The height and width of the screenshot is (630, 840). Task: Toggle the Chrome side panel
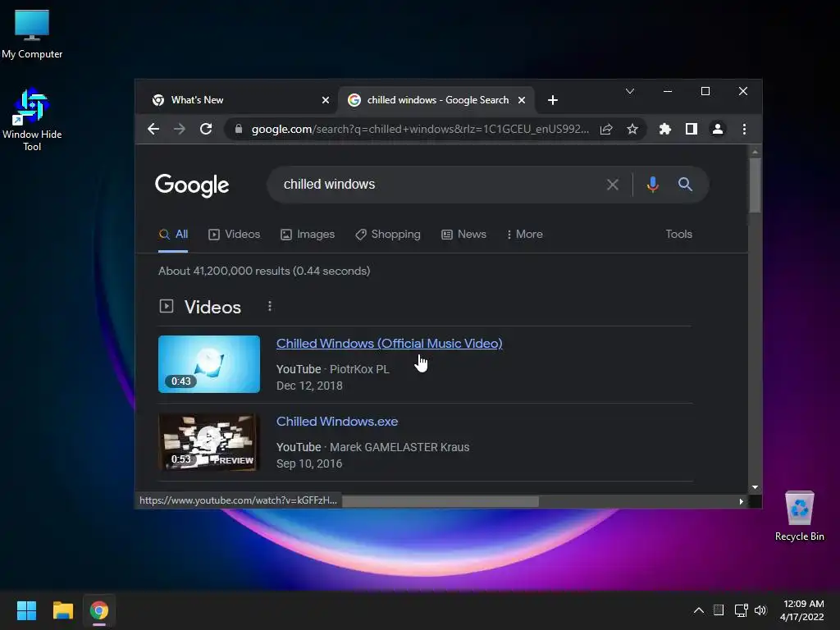click(691, 129)
